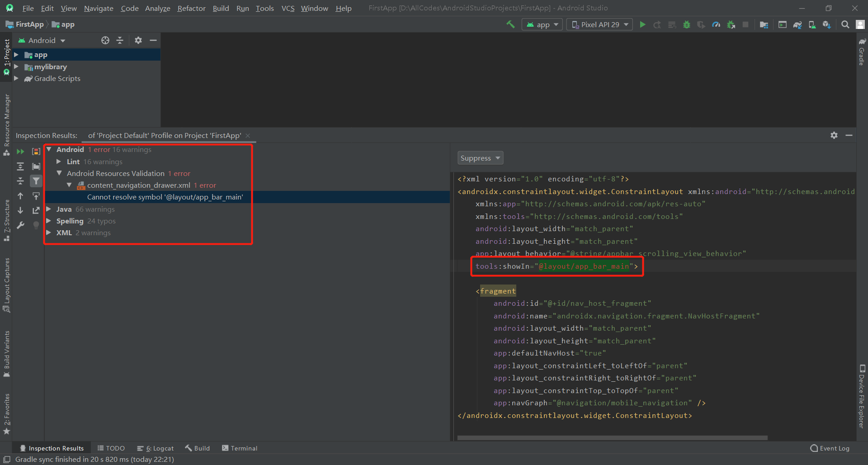Click the Apply Changes and Restart Activity icon
The image size is (868, 465).
[x=657, y=24]
